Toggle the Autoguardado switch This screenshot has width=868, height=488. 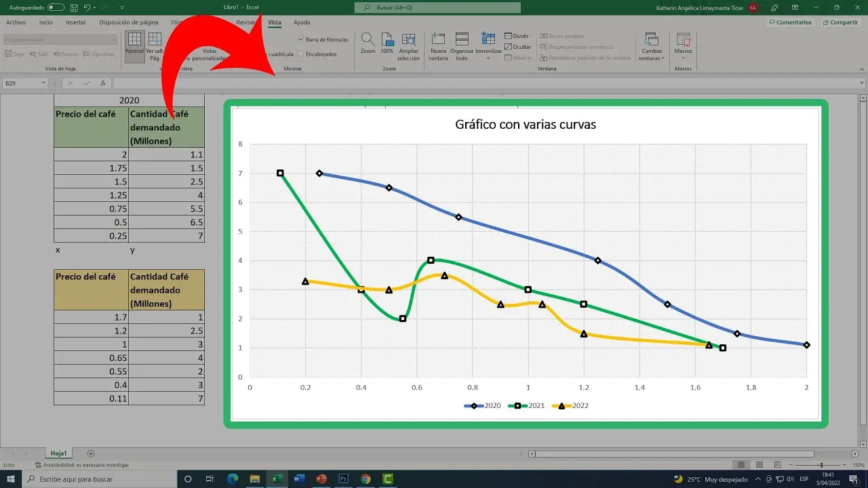56,7
